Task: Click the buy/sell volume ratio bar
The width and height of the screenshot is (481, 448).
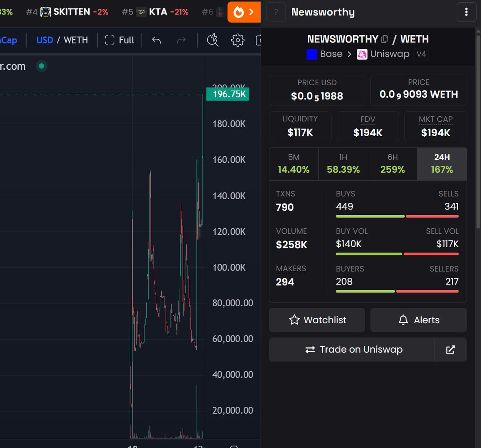Action: tap(397, 254)
